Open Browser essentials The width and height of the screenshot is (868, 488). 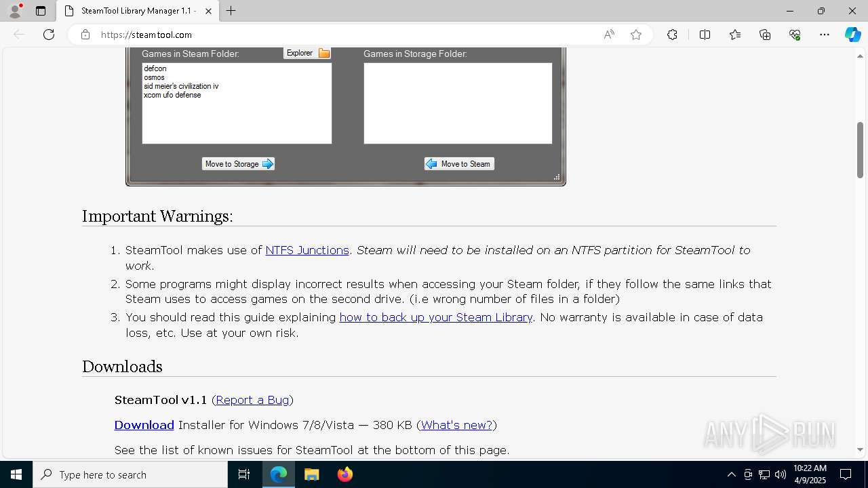[x=795, y=35]
